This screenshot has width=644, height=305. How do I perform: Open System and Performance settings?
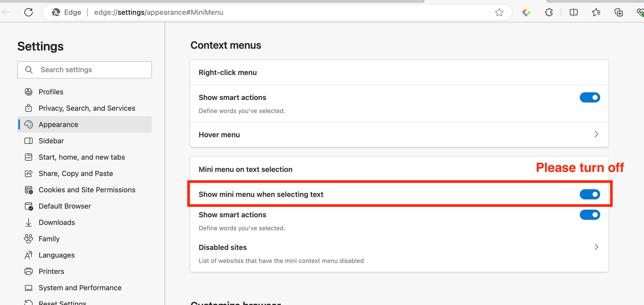[x=80, y=287]
